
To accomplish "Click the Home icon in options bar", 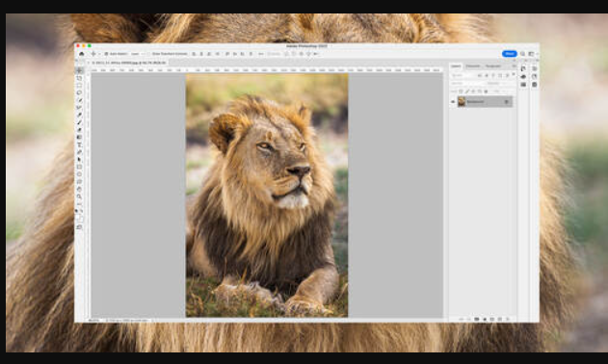I will tap(82, 54).
